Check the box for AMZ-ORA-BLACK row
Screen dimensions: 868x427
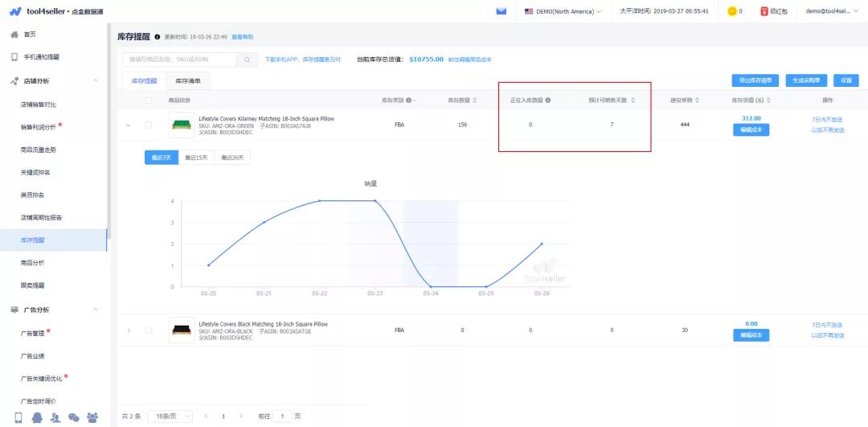coord(149,330)
